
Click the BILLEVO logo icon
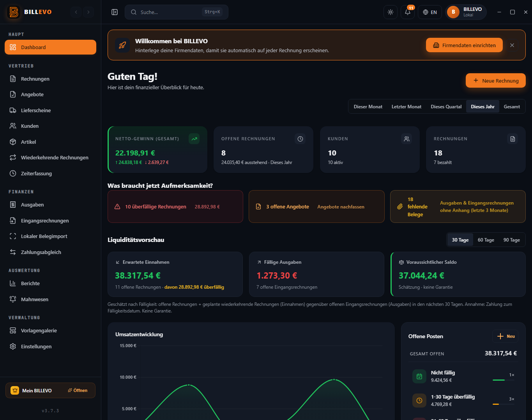click(14, 12)
